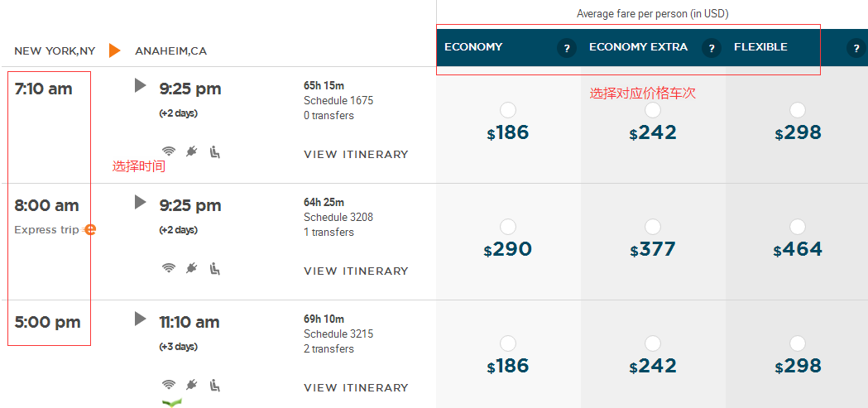Expand the 8:00 am trip arrow
Screen dimensions: 868x408
(141, 202)
